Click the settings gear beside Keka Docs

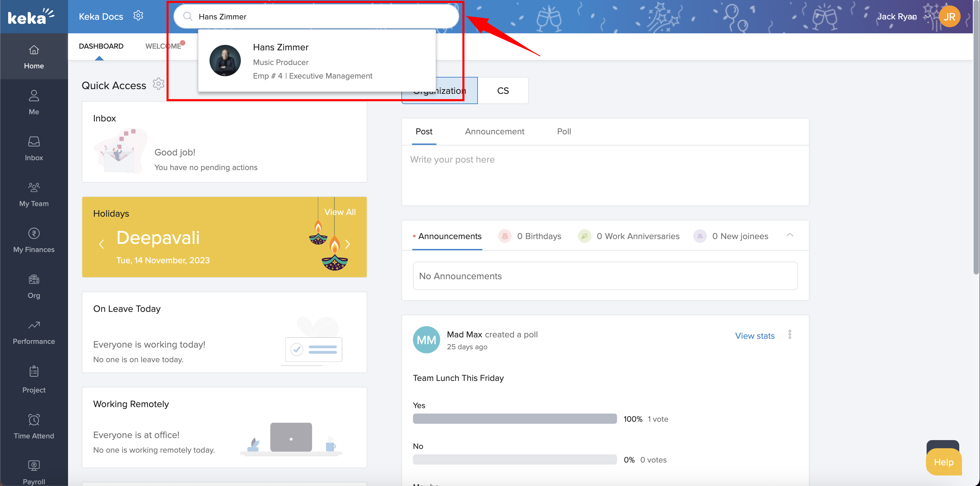pos(138,16)
